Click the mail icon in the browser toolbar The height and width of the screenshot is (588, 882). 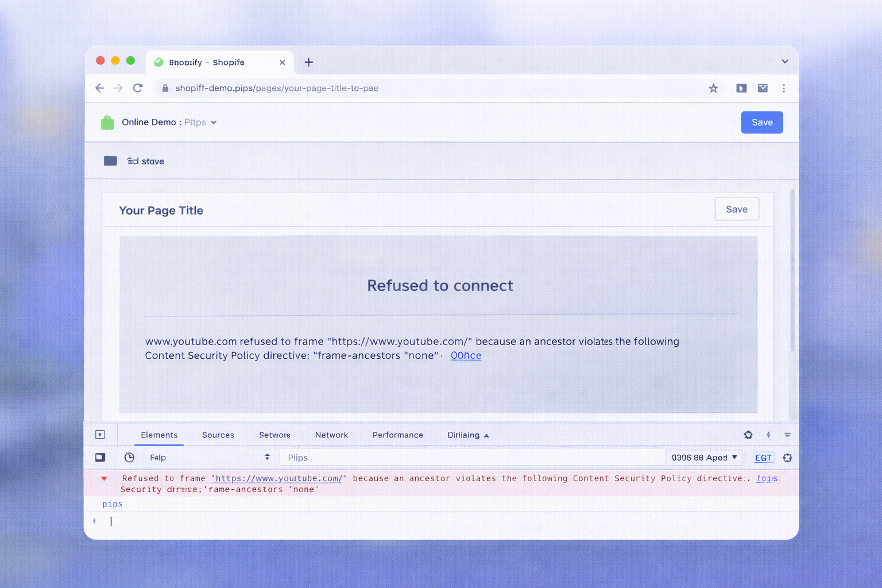click(x=763, y=88)
